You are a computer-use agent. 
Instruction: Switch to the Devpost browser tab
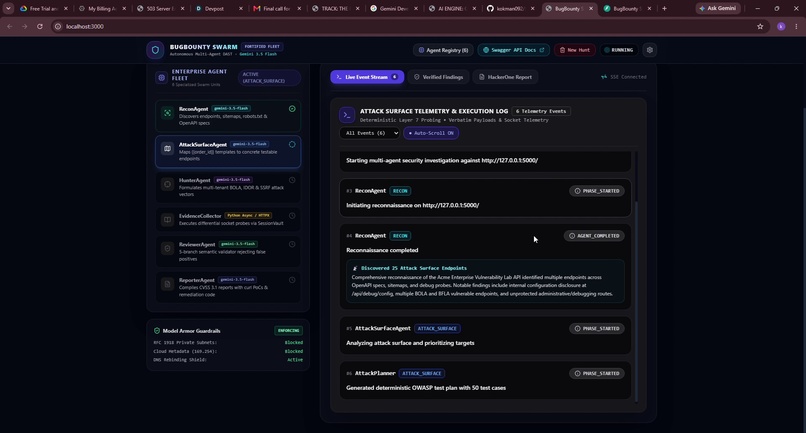(219, 9)
